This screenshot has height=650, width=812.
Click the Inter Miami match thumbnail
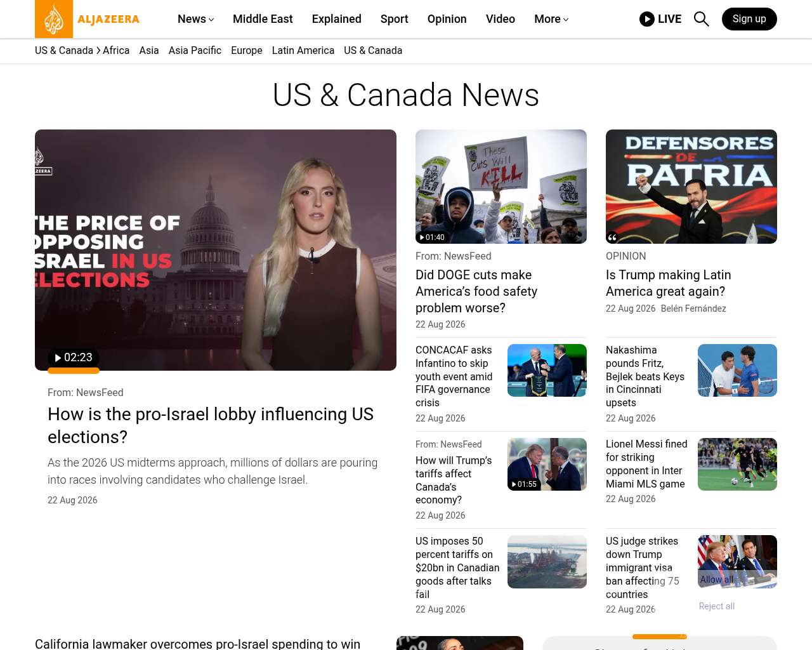pyautogui.click(x=737, y=464)
